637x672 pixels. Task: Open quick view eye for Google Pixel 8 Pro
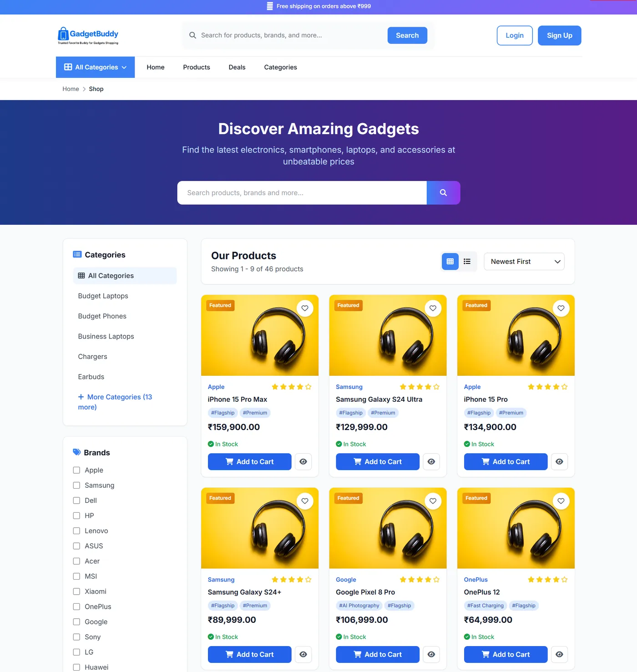click(x=431, y=654)
